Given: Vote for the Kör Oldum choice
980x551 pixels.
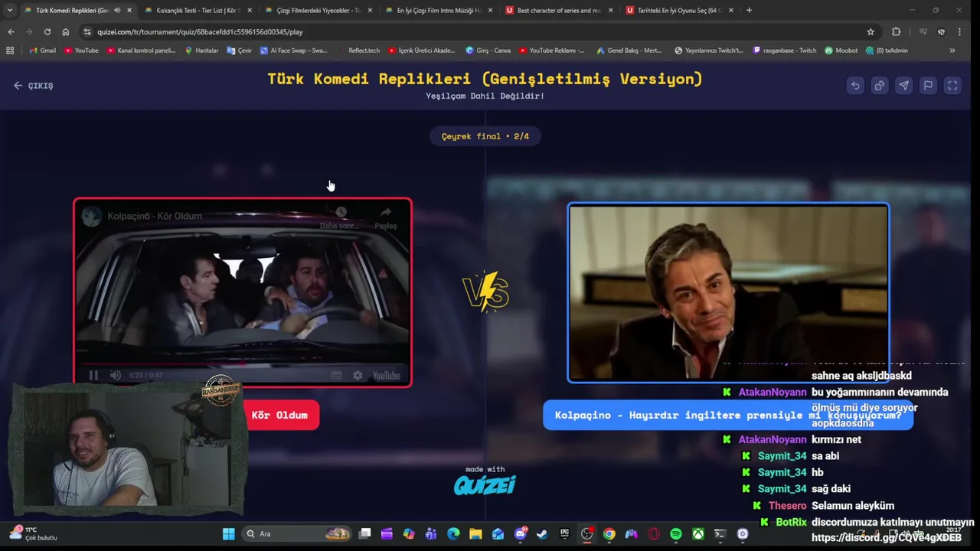Looking at the screenshot, I should (x=279, y=415).
